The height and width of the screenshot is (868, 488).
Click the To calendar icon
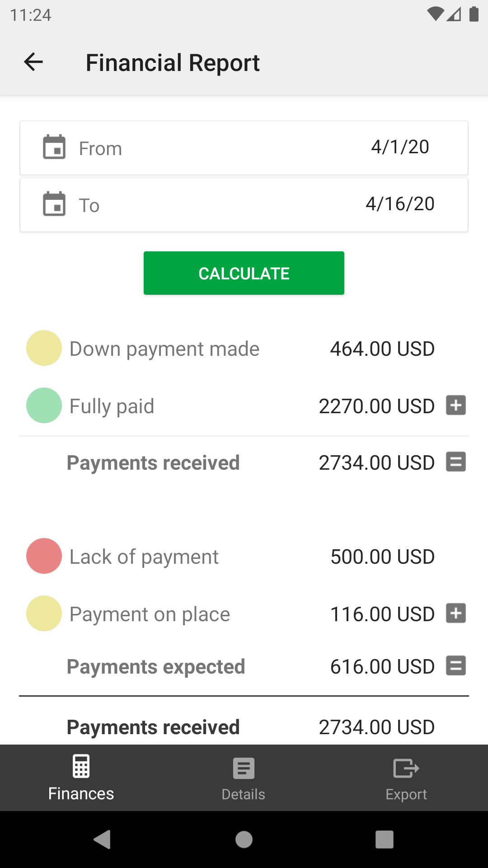pos(54,204)
